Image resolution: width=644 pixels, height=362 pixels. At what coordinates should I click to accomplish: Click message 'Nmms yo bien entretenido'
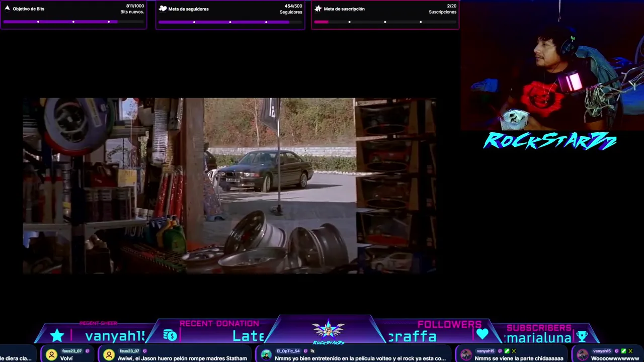(360, 358)
